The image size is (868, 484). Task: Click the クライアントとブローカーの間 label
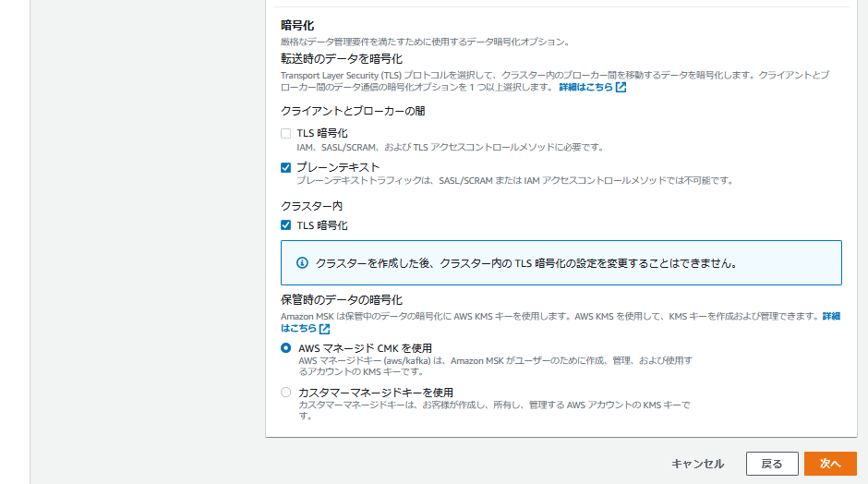(x=353, y=112)
